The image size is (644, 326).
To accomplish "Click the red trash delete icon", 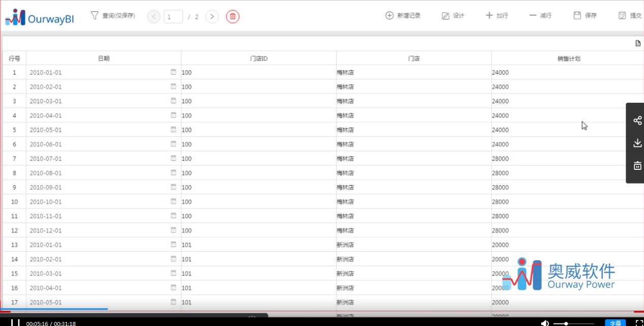I will (x=233, y=17).
